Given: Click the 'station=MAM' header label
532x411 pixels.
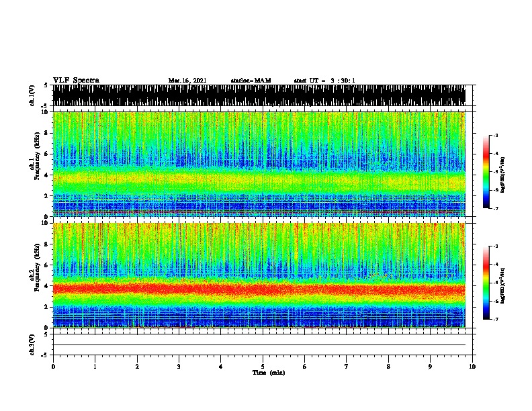Looking at the screenshot, I should click(x=251, y=81).
